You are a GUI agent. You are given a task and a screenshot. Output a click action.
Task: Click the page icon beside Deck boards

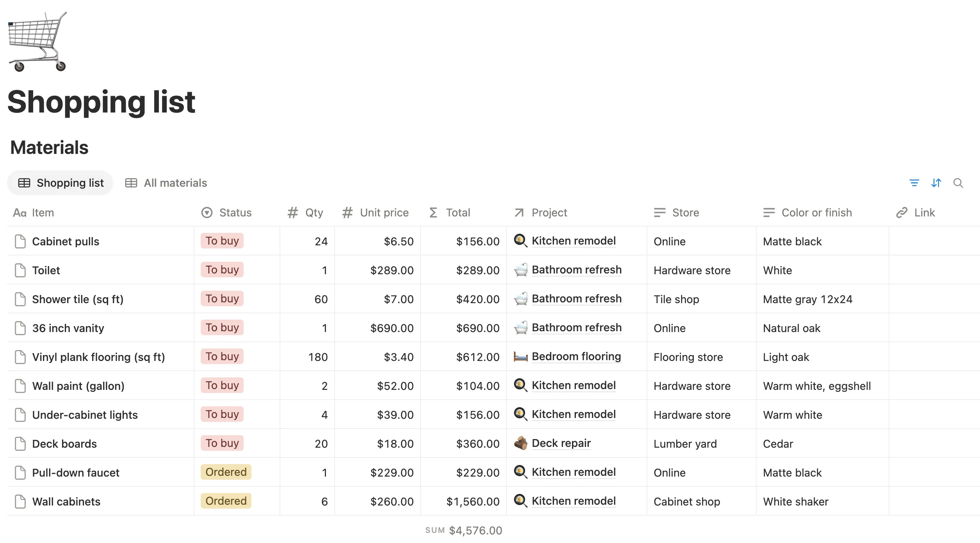pos(20,444)
